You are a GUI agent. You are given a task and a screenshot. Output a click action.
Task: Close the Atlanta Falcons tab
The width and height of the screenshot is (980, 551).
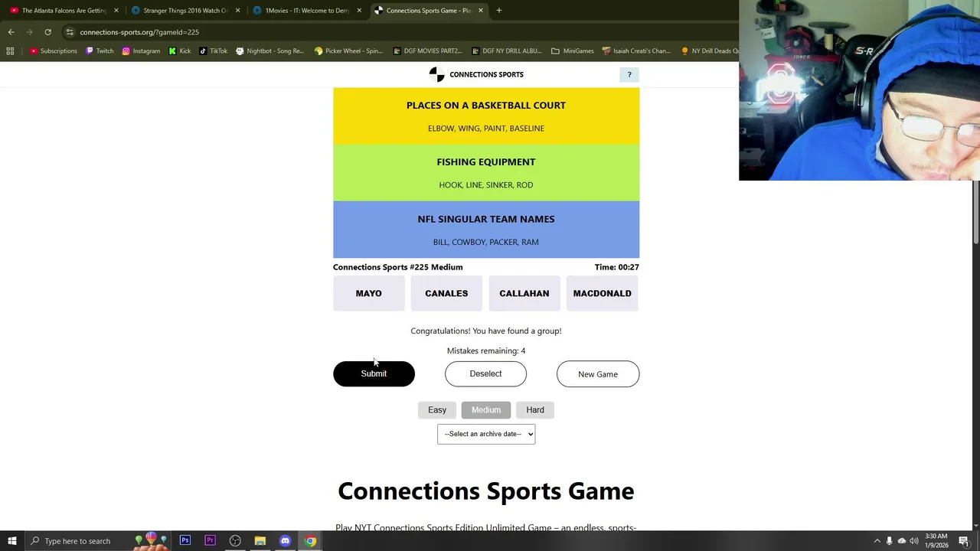coord(116,11)
